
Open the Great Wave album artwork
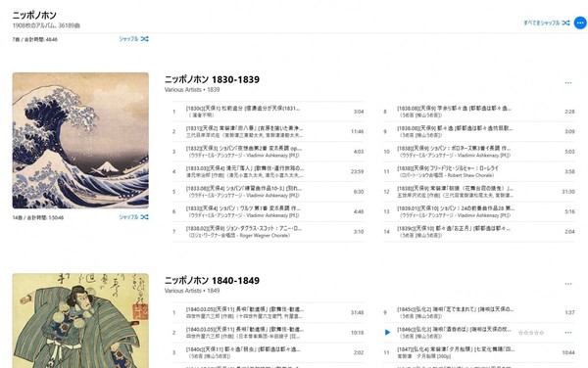click(80, 140)
